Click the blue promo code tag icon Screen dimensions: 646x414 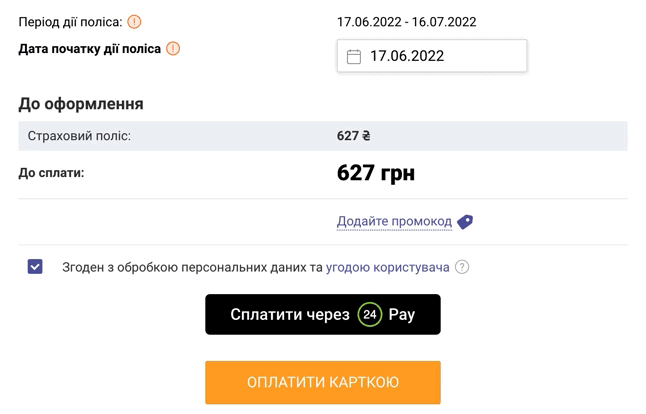point(465,222)
